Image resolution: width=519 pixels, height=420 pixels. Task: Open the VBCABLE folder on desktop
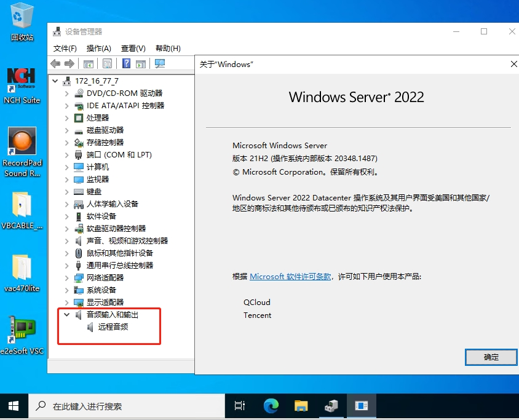coord(22,210)
